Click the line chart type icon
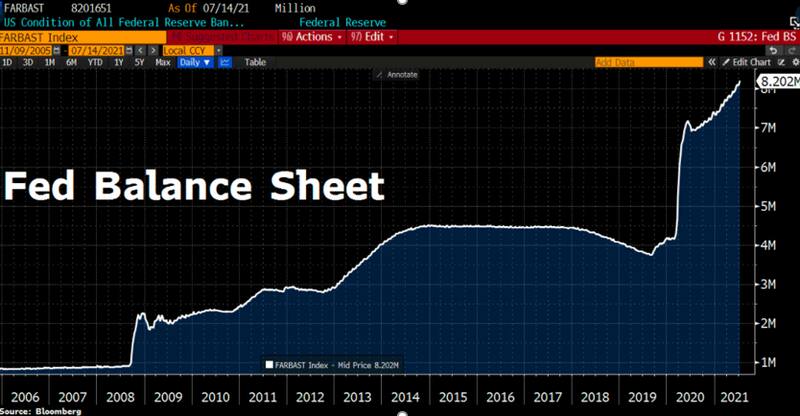800x416 pixels. tap(225, 62)
